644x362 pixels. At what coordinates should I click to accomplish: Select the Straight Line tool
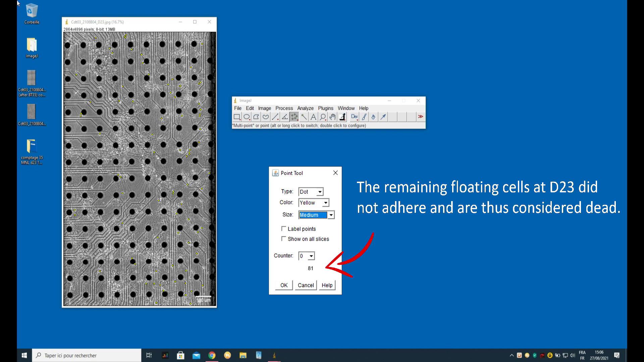point(275,117)
